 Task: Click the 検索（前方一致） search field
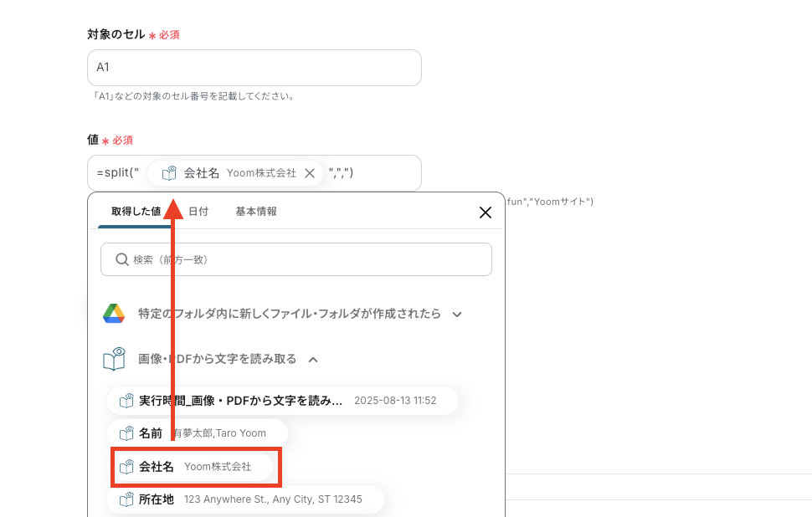[x=296, y=259]
